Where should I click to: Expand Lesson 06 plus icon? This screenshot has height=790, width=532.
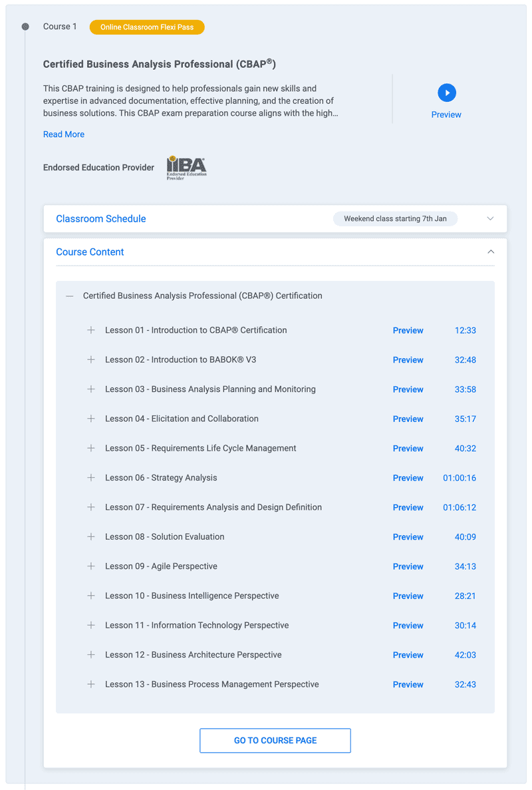coord(91,478)
